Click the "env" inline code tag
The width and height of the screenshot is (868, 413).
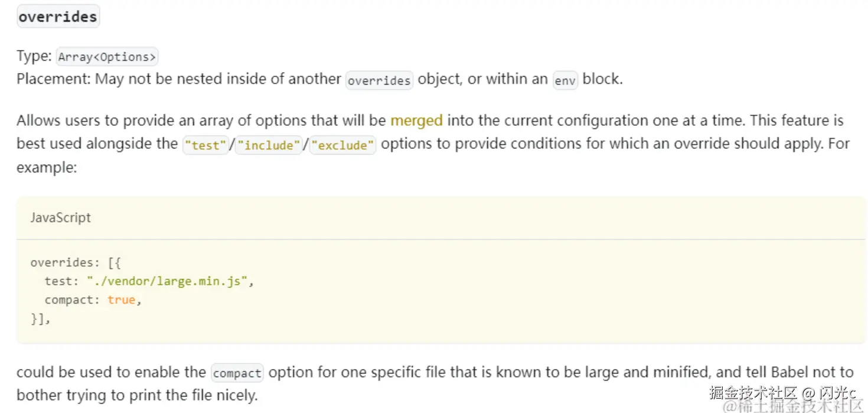point(564,80)
